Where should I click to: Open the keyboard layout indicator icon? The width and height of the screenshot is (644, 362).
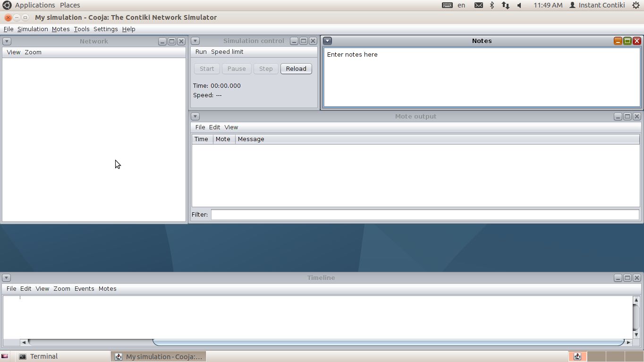(x=447, y=5)
